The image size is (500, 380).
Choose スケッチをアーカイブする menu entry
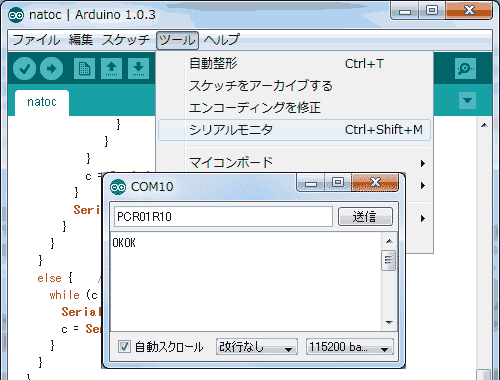click(295, 86)
